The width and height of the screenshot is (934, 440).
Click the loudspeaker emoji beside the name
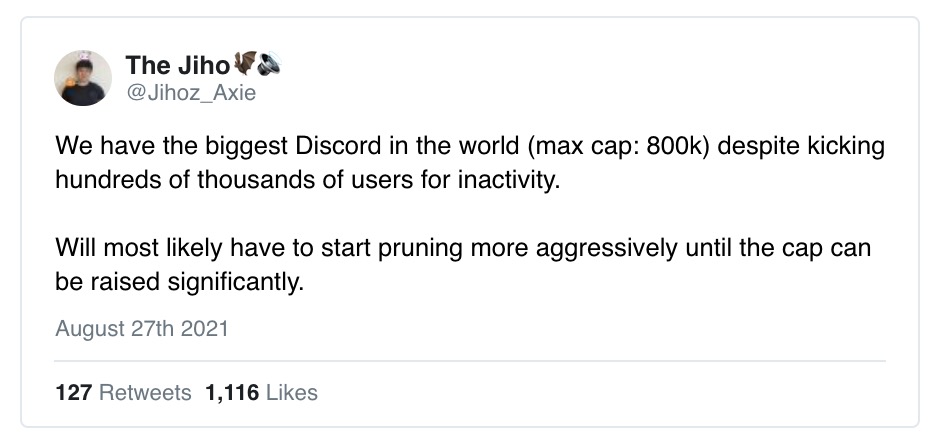tap(269, 64)
